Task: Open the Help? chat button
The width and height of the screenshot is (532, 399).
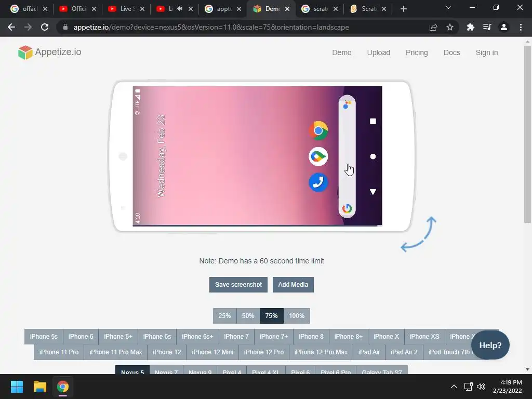Action: point(490,345)
